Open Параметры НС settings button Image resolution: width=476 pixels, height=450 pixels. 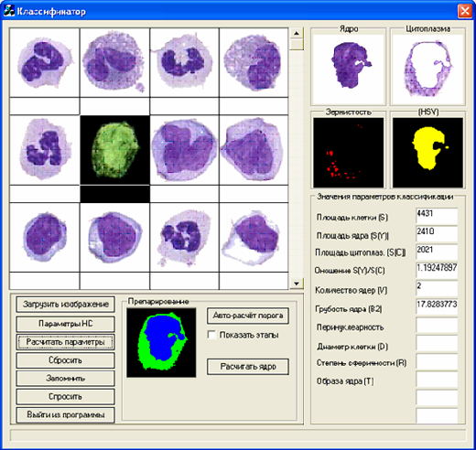tap(65, 324)
